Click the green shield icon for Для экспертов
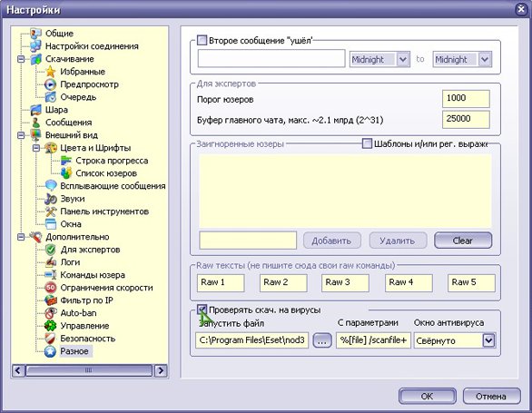 point(51,250)
